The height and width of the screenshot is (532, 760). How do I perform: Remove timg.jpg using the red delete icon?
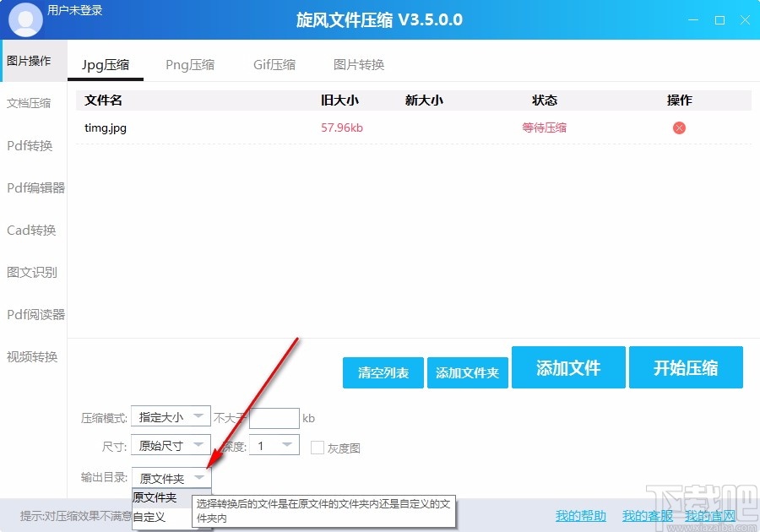(x=678, y=128)
